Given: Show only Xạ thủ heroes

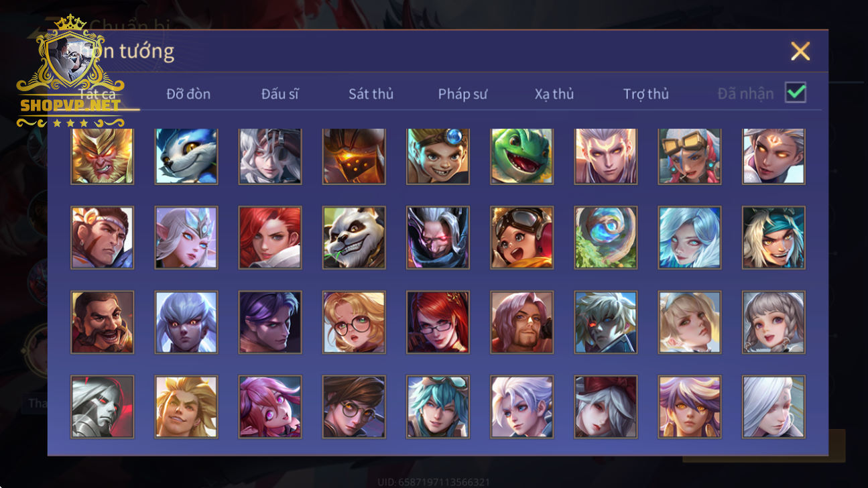Looking at the screenshot, I should click(x=554, y=94).
